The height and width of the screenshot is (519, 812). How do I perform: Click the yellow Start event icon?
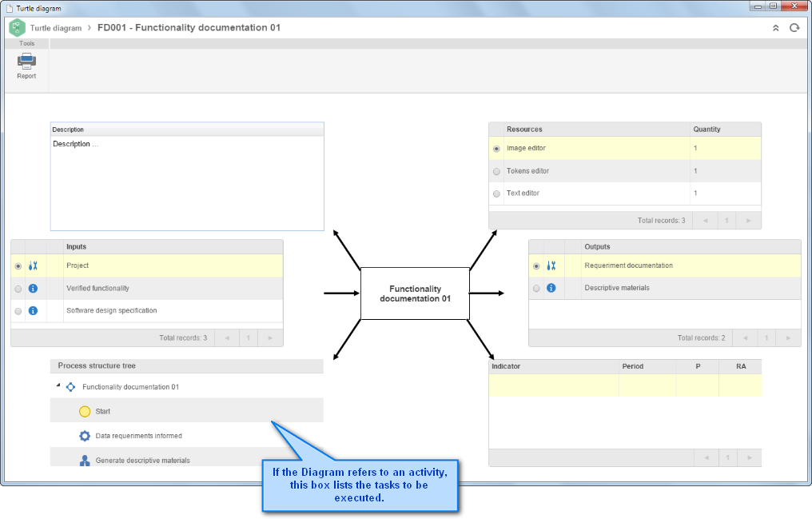(x=85, y=411)
